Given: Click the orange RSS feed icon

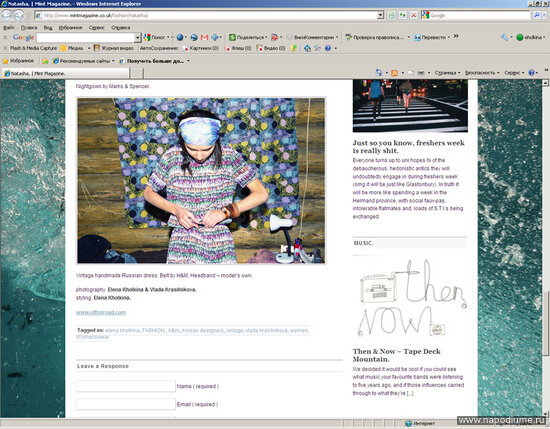Looking at the screenshot, I should [x=395, y=73].
